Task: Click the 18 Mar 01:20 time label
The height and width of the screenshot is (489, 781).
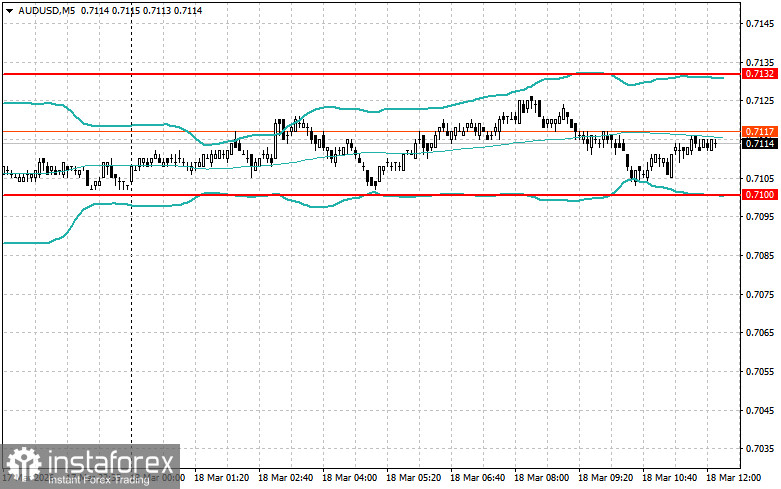Action: [x=221, y=478]
